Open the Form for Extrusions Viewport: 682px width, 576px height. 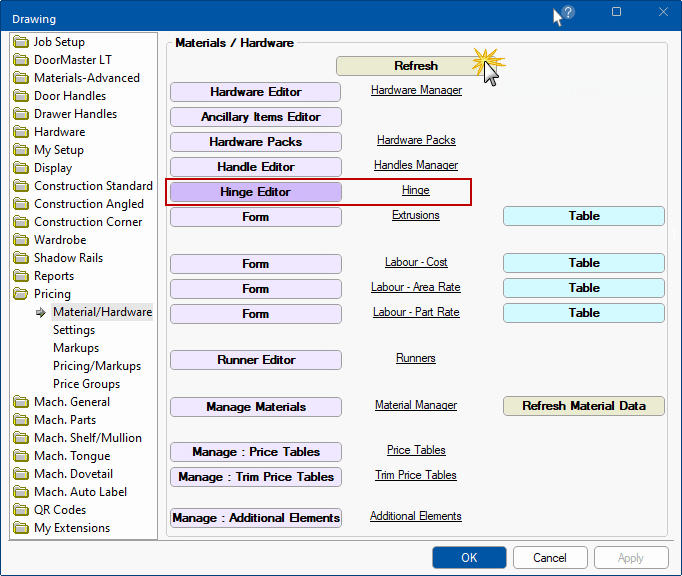point(256,217)
